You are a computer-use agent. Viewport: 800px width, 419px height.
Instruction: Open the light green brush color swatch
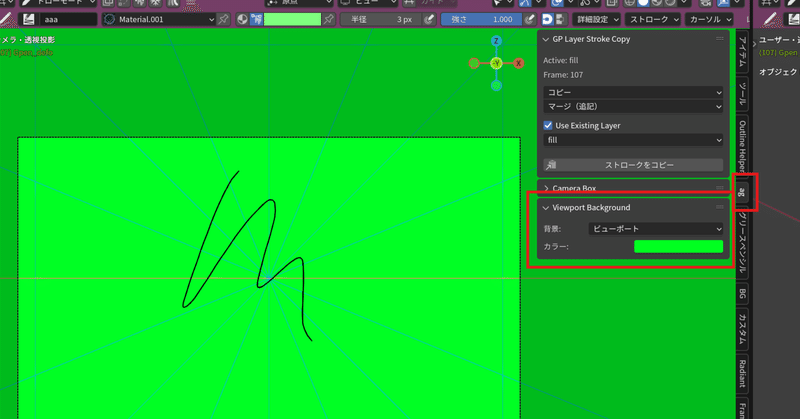tap(292, 19)
